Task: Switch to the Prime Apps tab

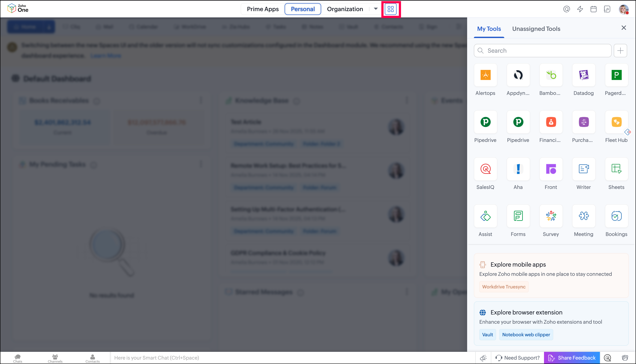Action: tap(263, 9)
